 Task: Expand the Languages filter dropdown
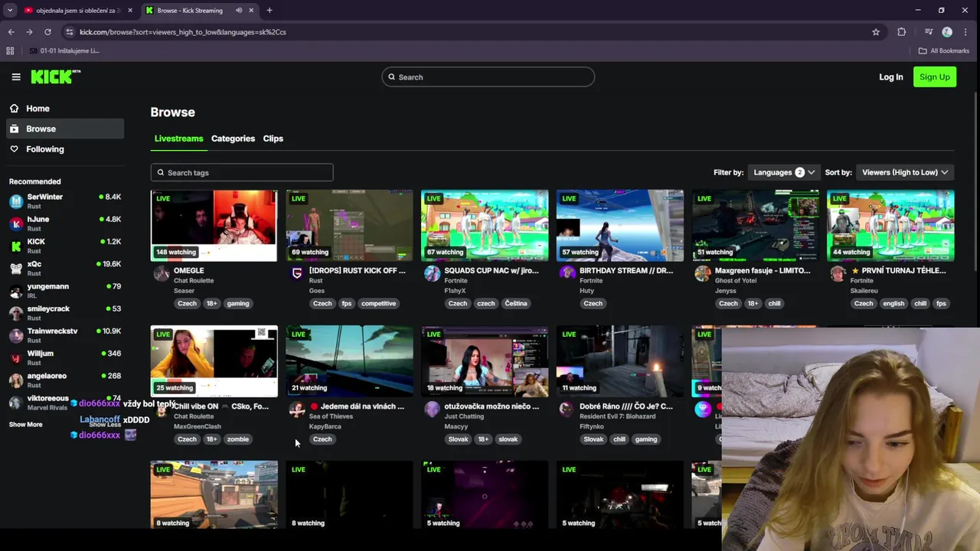tap(784, 172)
